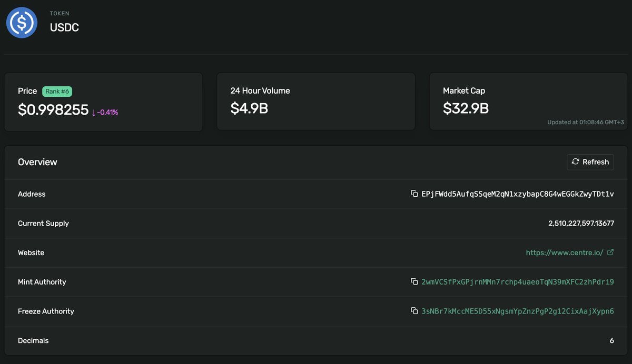Click the USDC token logo icon
Screen dimensions: 632x364
[22, 23]
